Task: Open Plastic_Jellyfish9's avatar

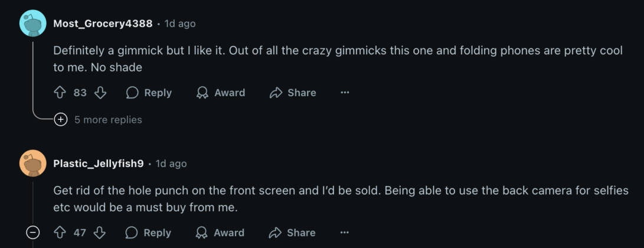Action: tap(33, 164)
